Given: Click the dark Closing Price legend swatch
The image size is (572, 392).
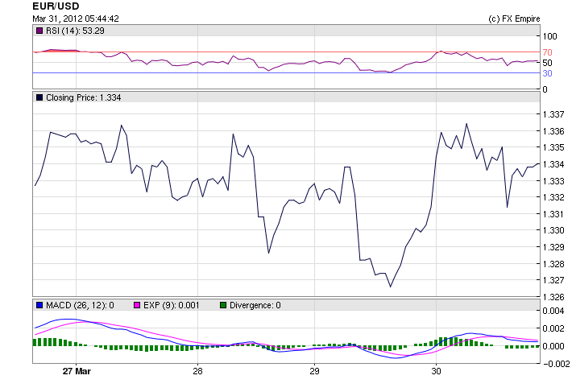Looking at the screenshot, I should tap(39, 97).
